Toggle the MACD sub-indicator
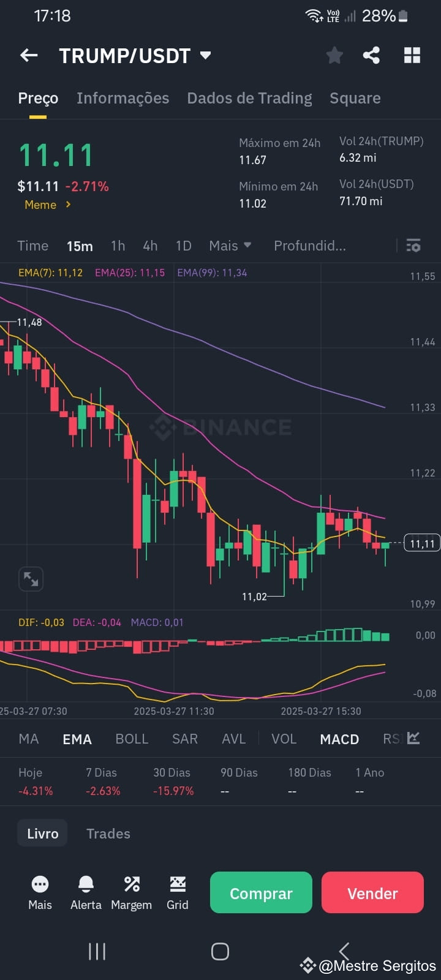Image resolution: width=441 pixels, height=980 pixels. 339,739
